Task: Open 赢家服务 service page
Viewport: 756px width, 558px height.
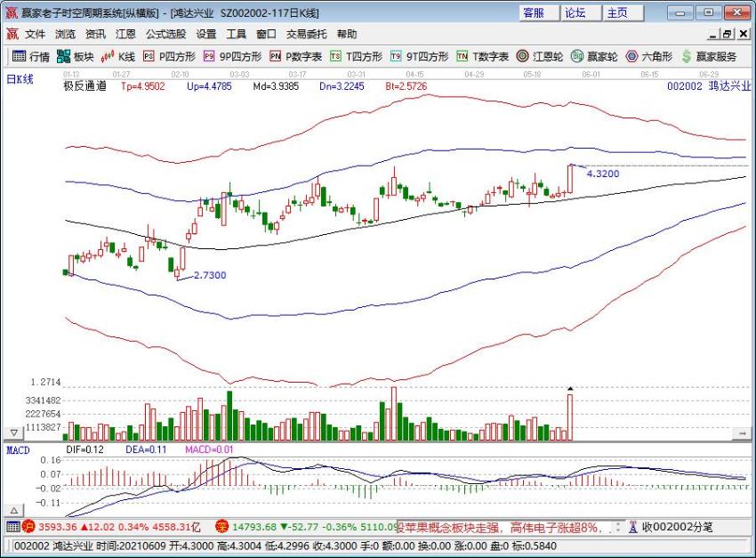Action: pyautogui.click(x=709, y=56)
